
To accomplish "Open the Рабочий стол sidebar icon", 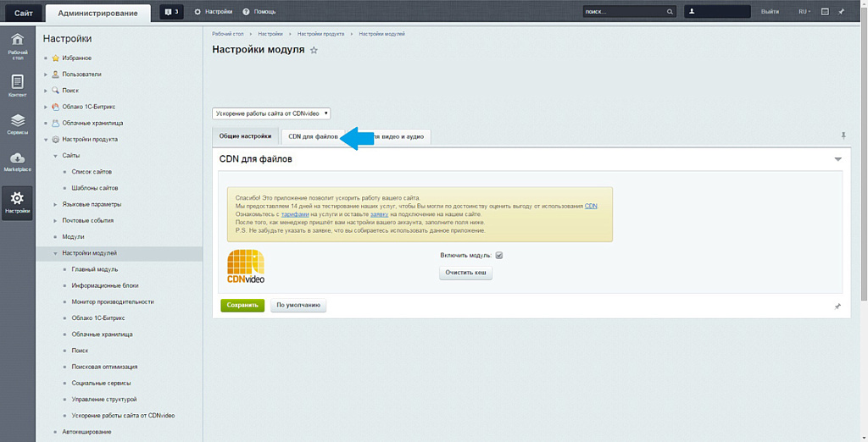I will pos(17,44).
